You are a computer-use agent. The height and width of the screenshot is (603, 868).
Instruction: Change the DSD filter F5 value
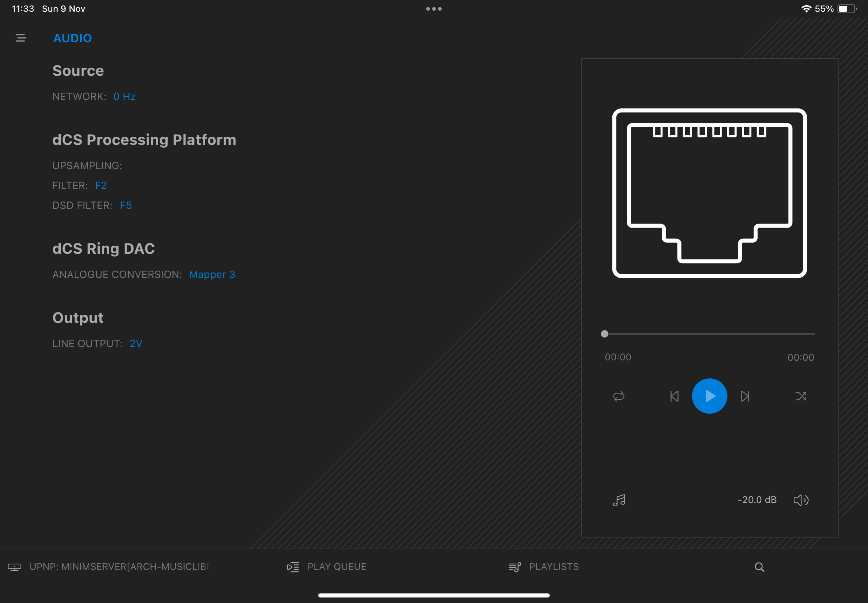click(126, 206)
